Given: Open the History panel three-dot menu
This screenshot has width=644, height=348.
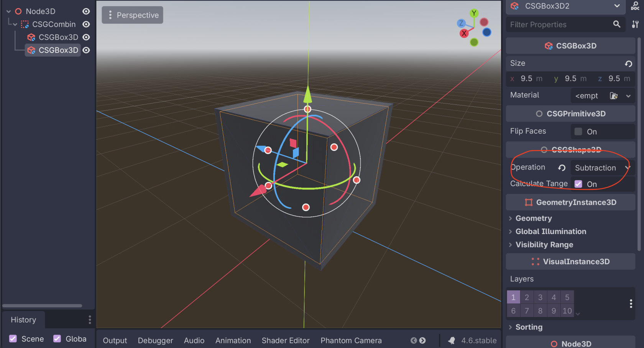Looking at the screenshot, I should 90,320.
